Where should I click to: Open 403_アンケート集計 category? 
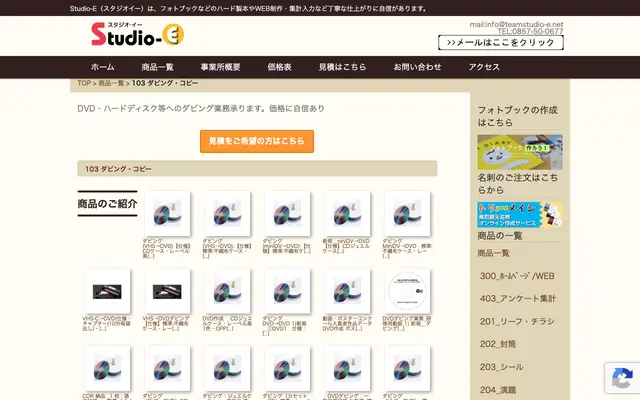tap(518, 299)
